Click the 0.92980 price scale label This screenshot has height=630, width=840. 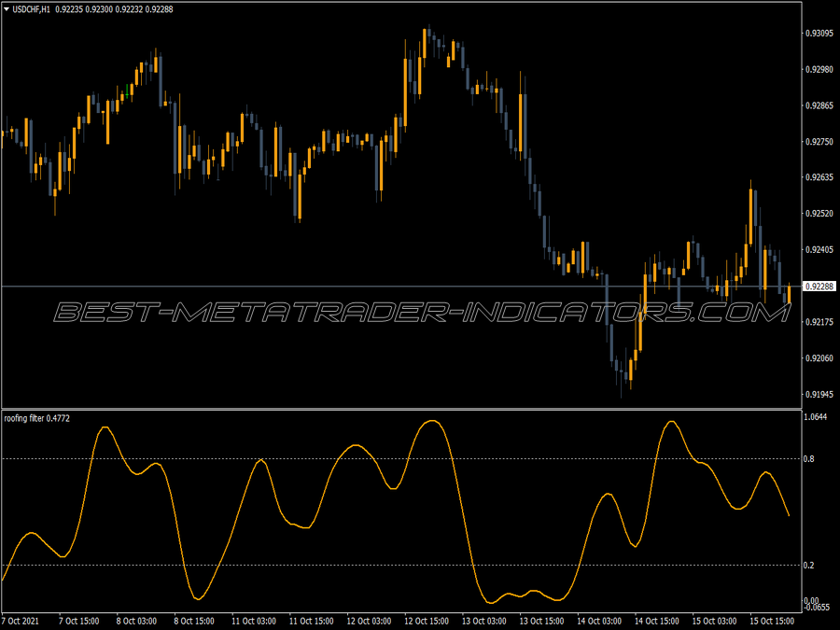819,70
